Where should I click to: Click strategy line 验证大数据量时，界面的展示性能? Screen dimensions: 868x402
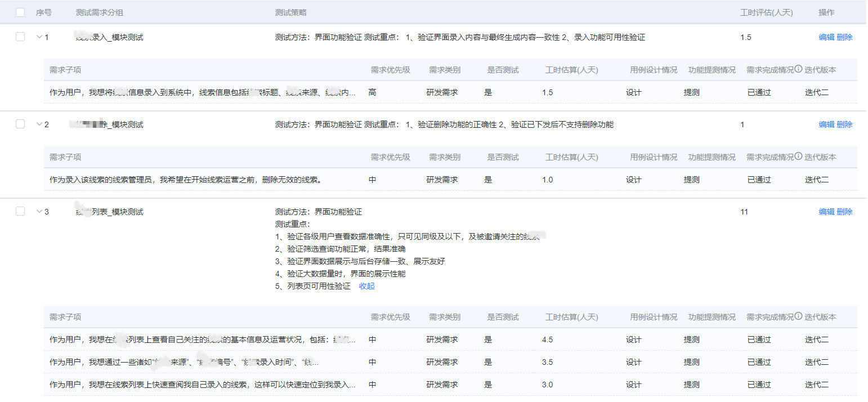(341, 274)
